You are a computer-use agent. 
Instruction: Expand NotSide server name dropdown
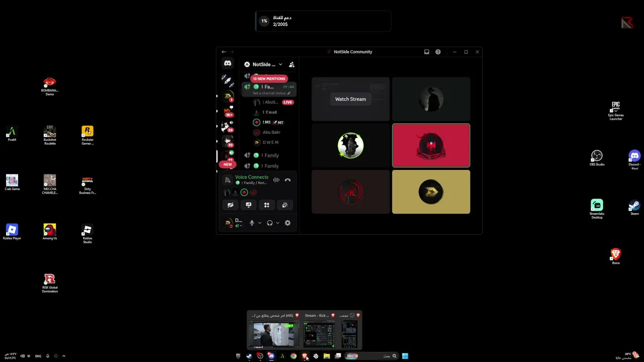tap(280, 64)
